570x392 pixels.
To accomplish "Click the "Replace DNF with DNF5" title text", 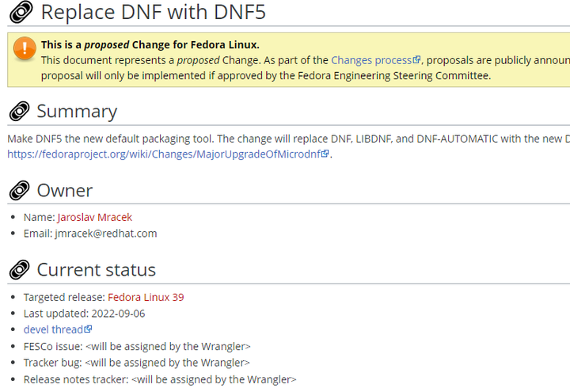I will (154, 12).
